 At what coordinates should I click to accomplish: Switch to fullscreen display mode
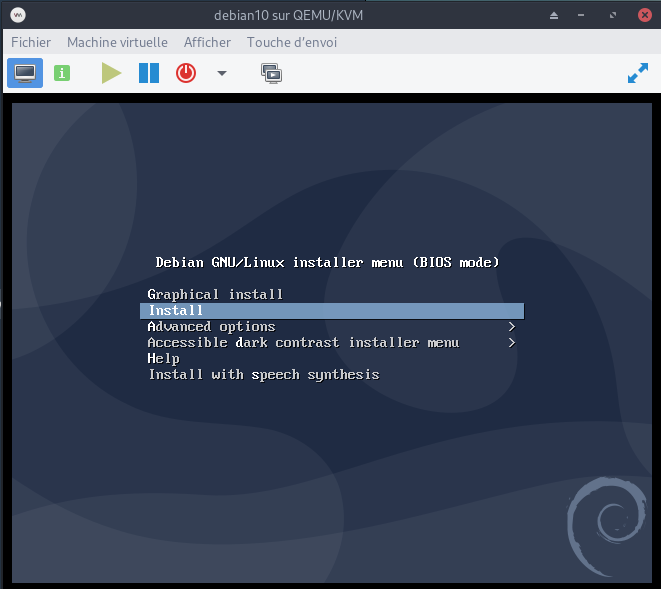[x=637, y=73]
